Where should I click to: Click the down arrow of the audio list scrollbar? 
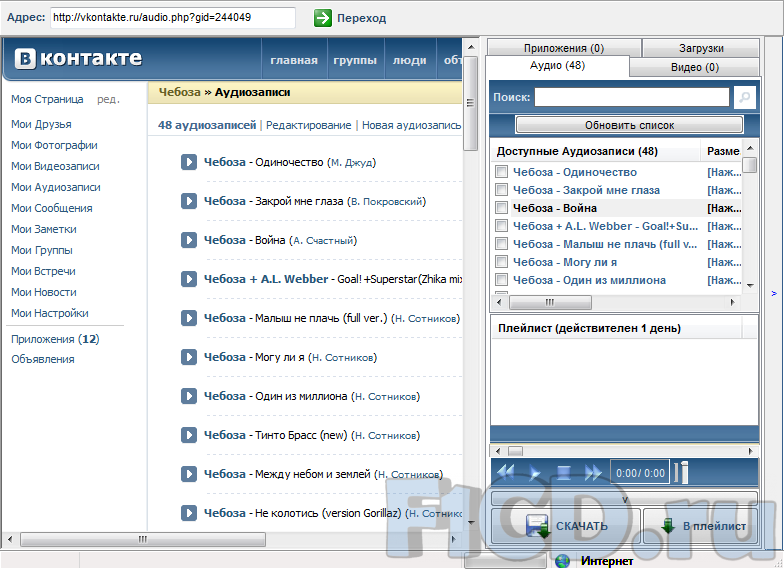click(x=750, y=286)
